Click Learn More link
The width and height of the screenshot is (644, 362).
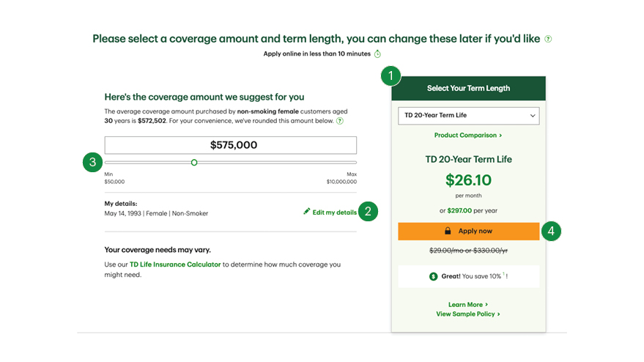pyautogui.click(x=468, y=304)
